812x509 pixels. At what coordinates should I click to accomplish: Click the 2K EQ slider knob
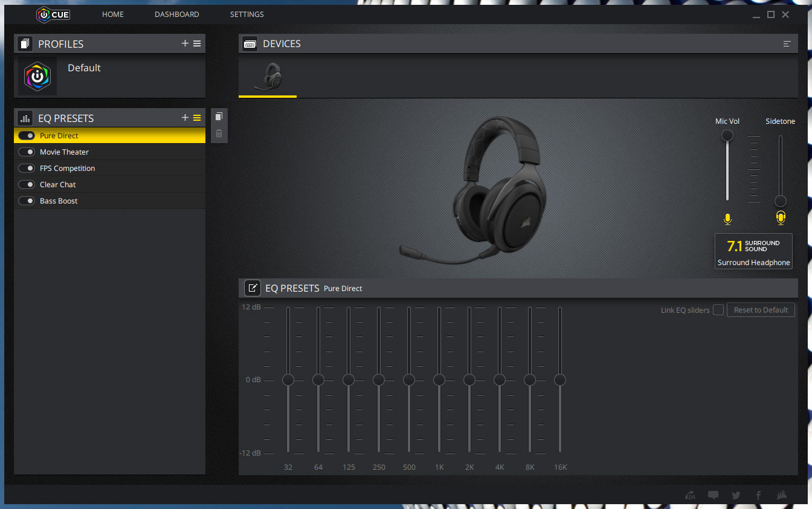pyautogui.click(x=469, y=380)
